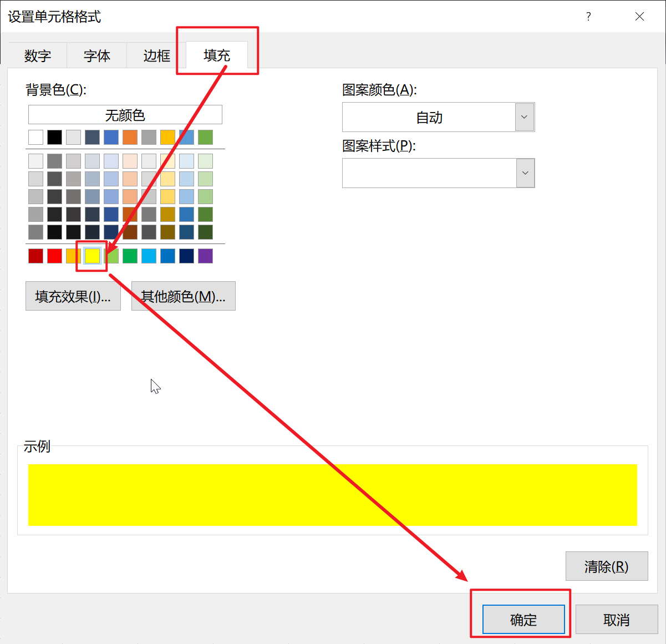Choose blue swatch left of navy in bottom row
The width and height of the screenshot is (666, 644).
[x=168, y=256]
